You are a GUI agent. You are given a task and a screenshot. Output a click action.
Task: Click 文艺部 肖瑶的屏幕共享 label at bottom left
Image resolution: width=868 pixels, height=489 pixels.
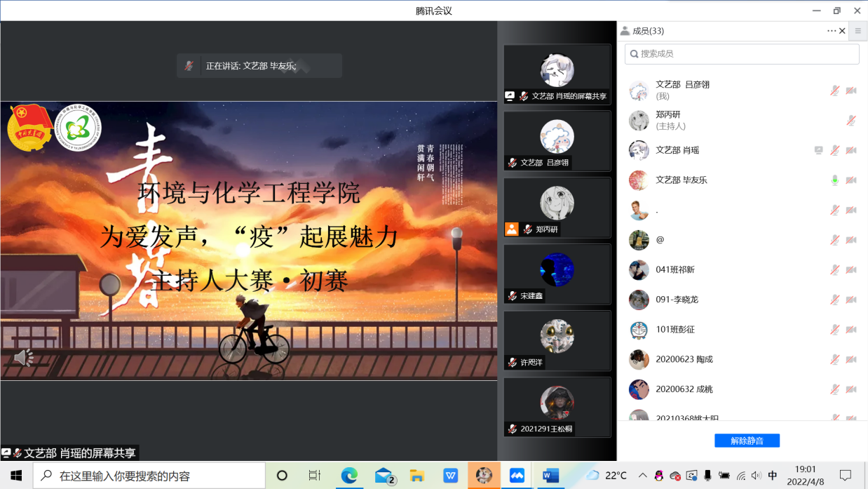point(69,453)
